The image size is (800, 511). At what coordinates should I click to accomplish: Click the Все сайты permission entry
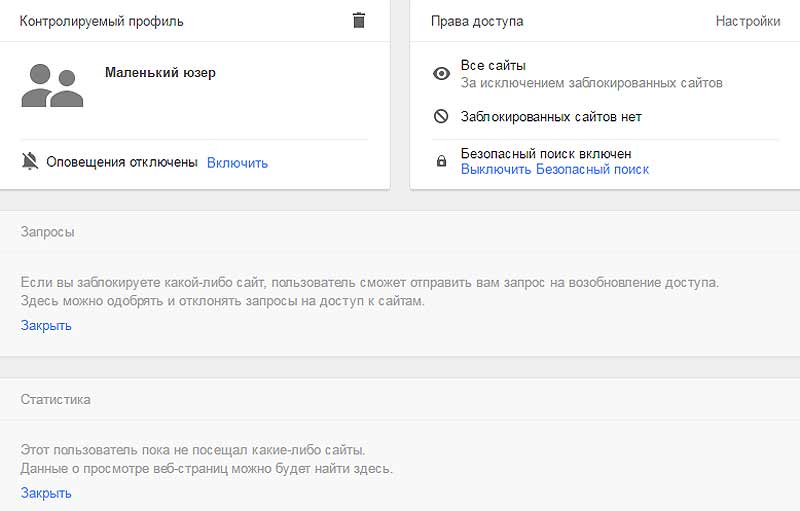(x=493, y=65)
